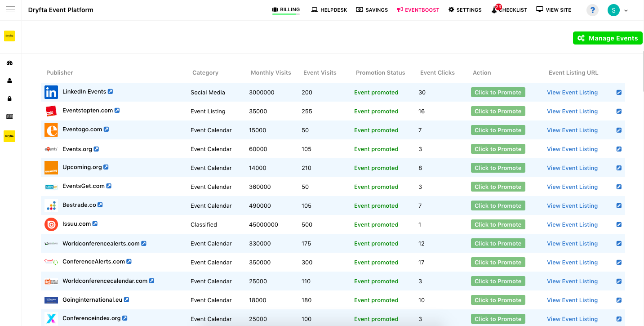The height and width of the screenshot is (326, 644).
Task: Click the Publisher column header
Action: (59, 72)
